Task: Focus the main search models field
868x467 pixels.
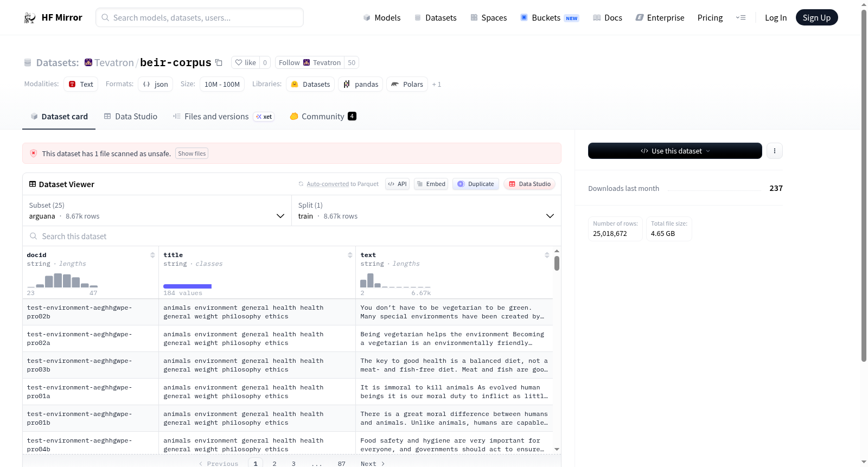Action: [200, 18]
